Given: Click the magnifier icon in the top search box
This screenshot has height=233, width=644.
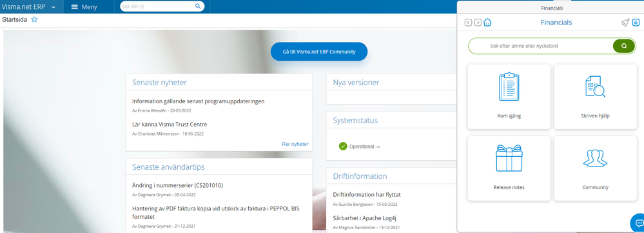Looking at the screenshot, I should [198, 6].
